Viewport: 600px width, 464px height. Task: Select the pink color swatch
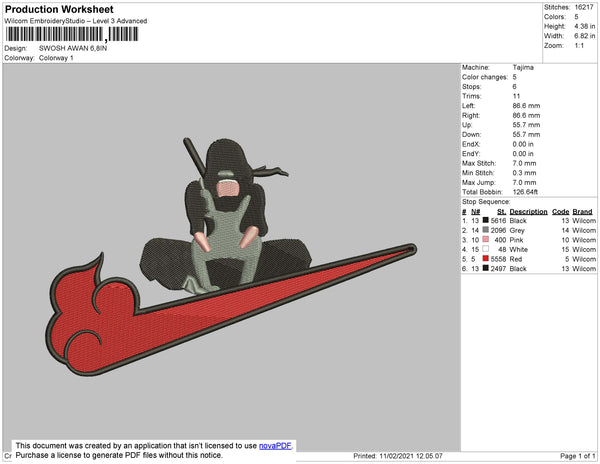tap(486, 239)
